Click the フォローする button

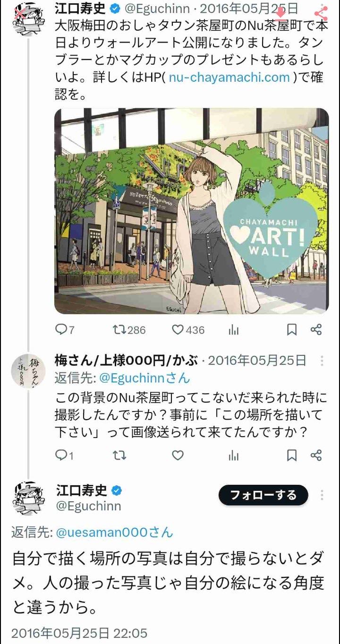(x=263, y=495)
